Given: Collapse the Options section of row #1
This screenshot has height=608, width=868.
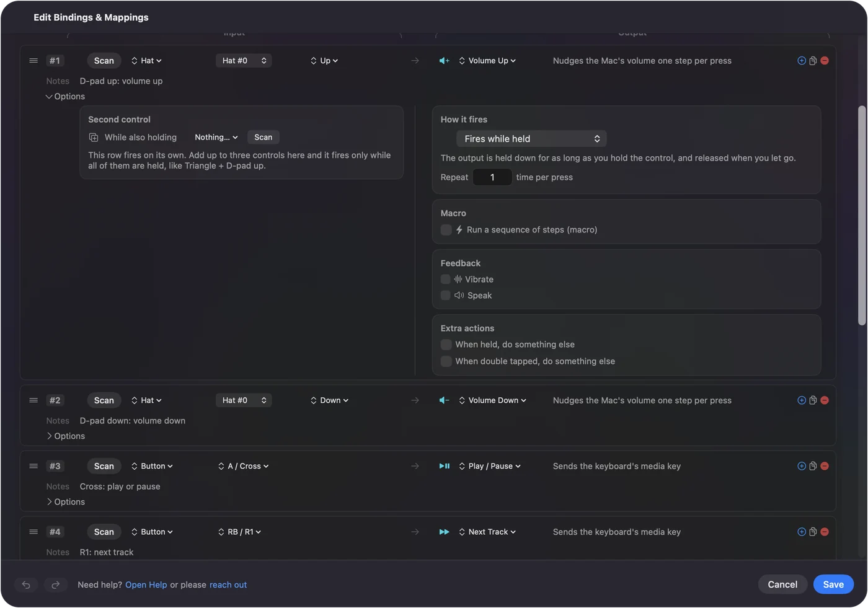Looking at the screenshot, I should pos(65,97).
